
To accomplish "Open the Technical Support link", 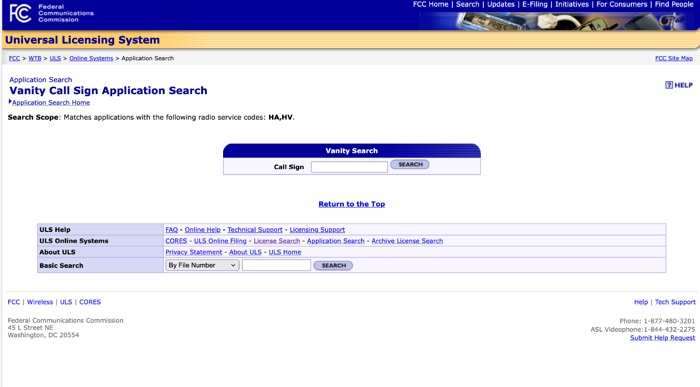I will click(255, 230).
